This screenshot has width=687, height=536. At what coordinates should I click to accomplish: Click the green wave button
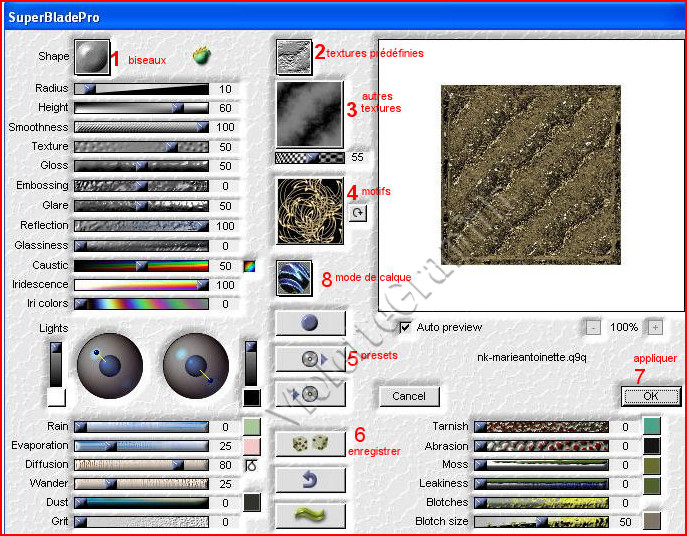pos(310,515)
